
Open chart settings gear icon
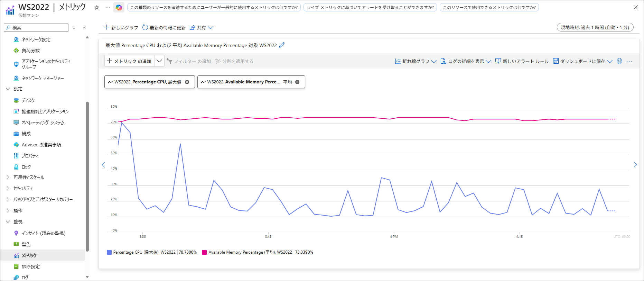pos(619,61)
